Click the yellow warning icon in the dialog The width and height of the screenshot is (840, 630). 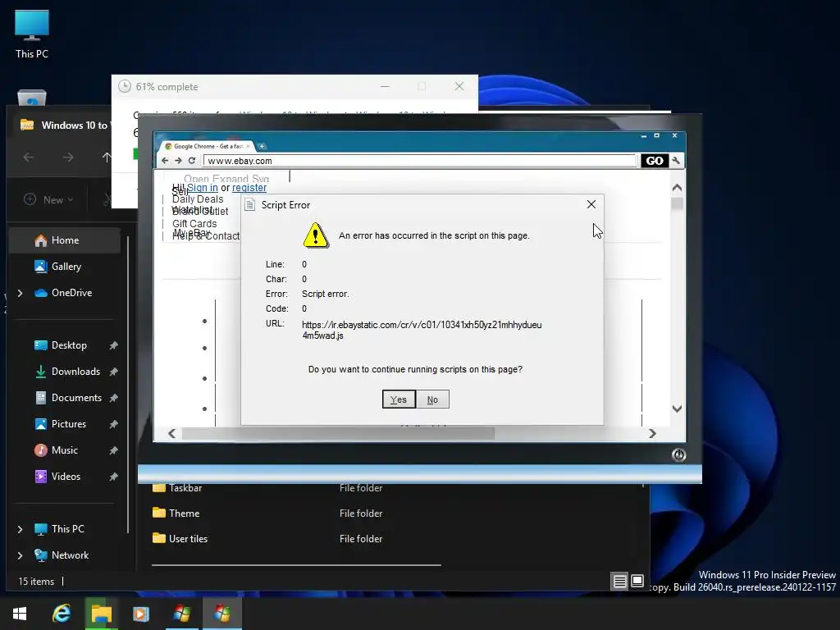pos(316,235)
